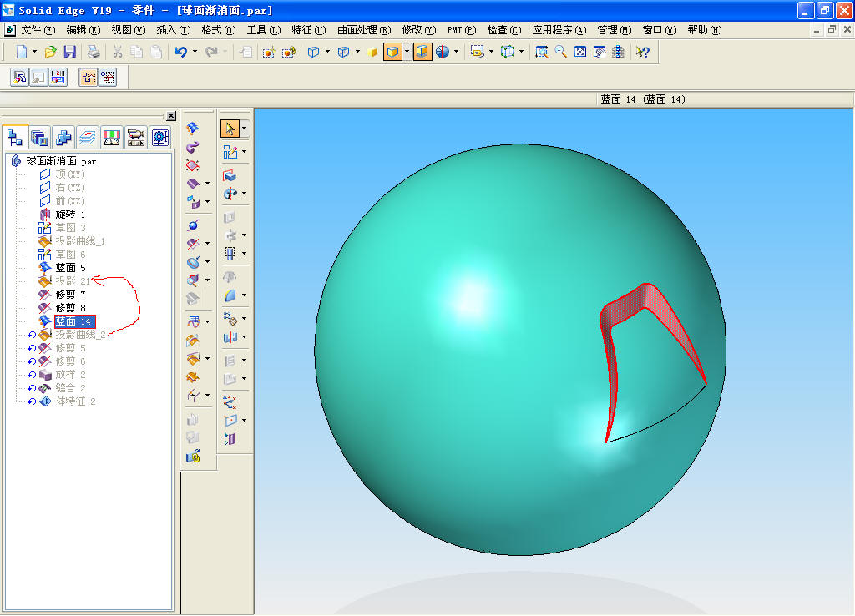Expand the Round feature dropdown arrow
Image resolution: width=855 pixels, height=616 pixels.
(244, 295)
